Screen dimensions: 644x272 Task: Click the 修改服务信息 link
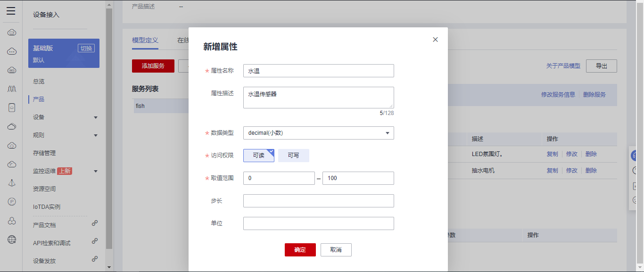558,95
